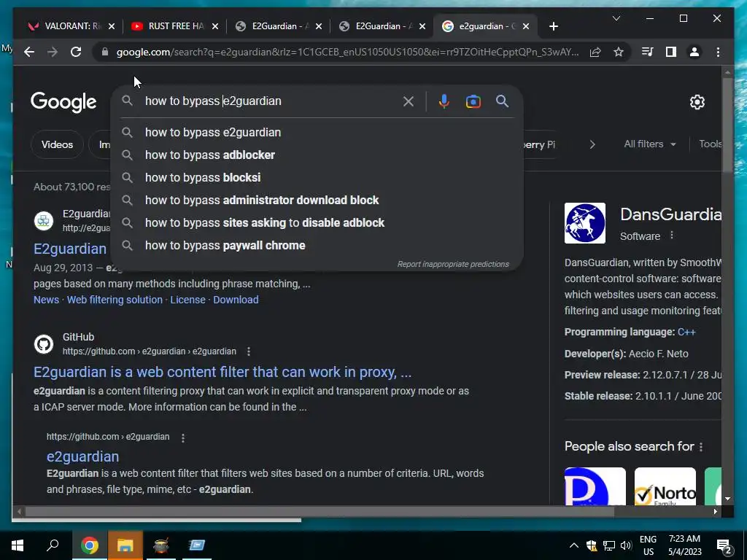Screen dimensions: 747x560
Task: Show more filter chips with right chevron
Action: pyautogui.click(x=592, y=144)
